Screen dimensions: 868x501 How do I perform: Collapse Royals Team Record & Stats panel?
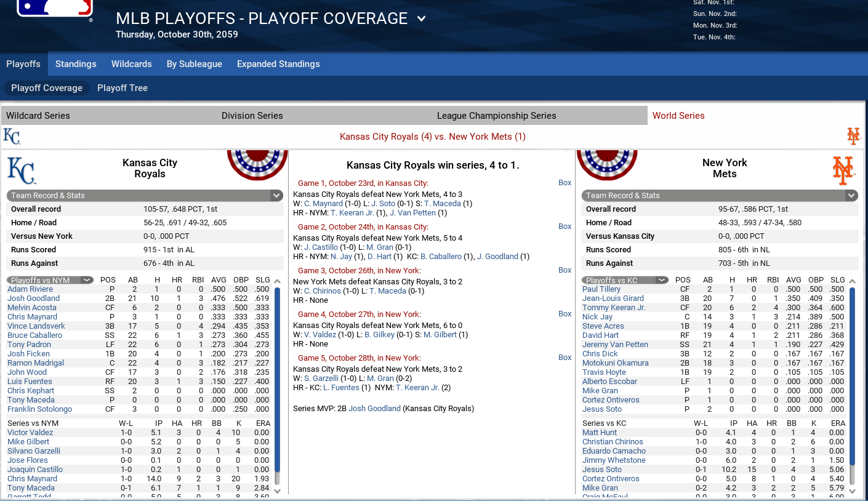(276, 196)
